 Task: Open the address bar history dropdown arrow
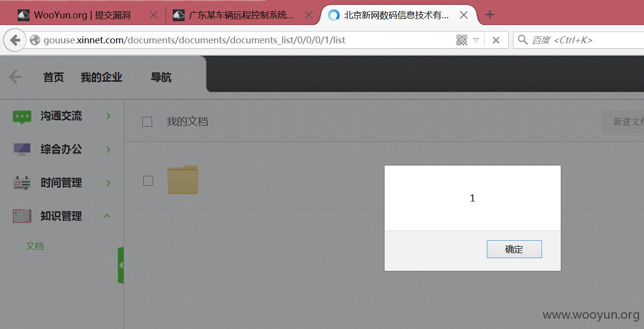coord(476,40)
